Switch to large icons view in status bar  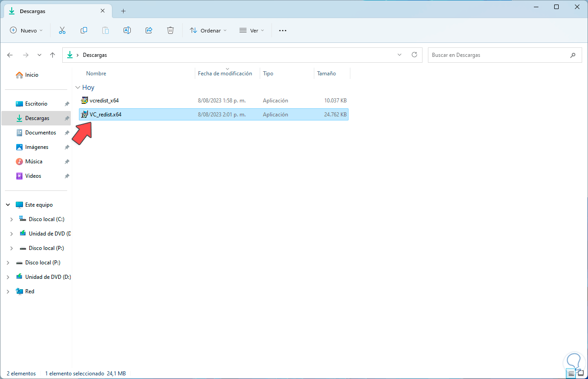(x=581, y=374)
